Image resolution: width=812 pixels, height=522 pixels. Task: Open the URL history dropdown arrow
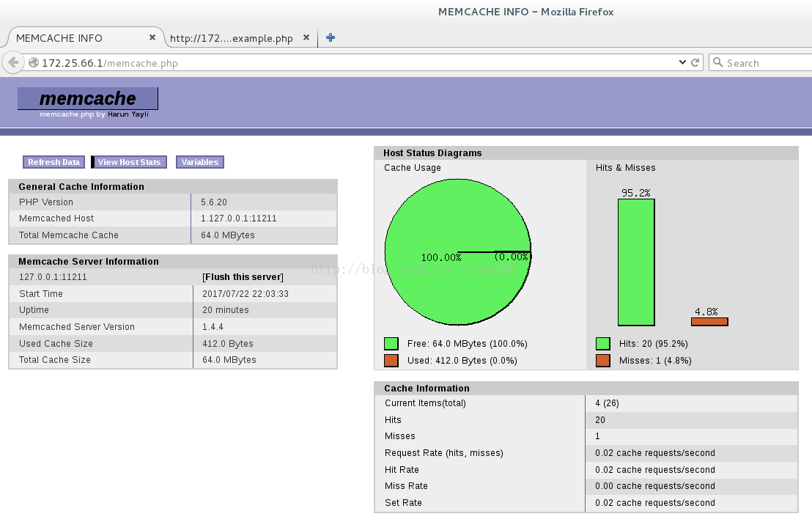pos(682,62)
